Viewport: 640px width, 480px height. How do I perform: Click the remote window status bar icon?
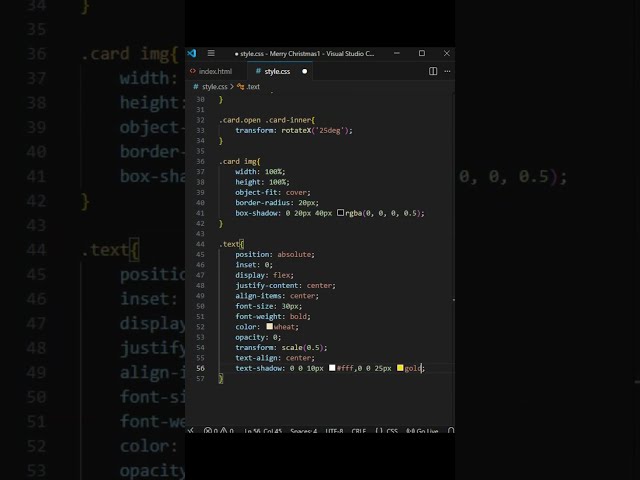(x=191, y=431)
